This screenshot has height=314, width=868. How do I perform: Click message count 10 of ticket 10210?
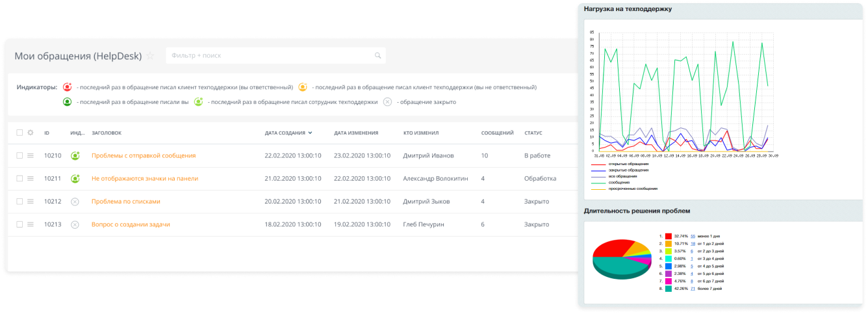pyautogui.click(x=484, y=155)
